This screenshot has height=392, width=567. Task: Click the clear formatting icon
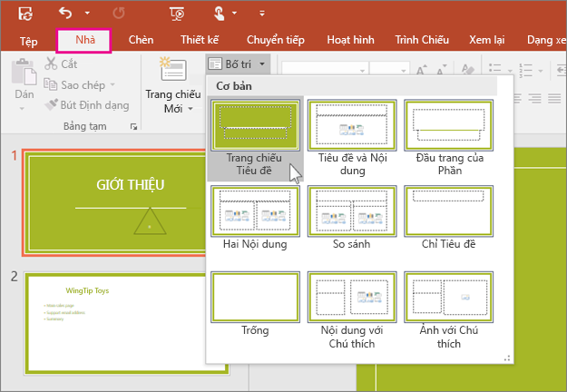(467, 69)
